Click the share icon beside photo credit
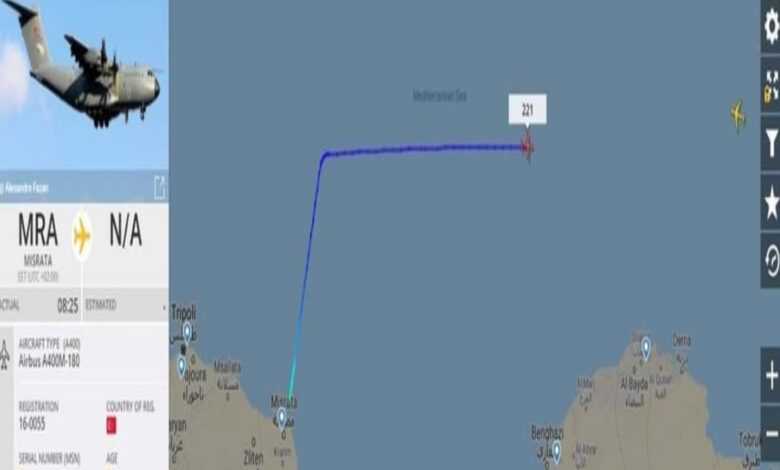The image size is (780, 470). coord(159,188)
